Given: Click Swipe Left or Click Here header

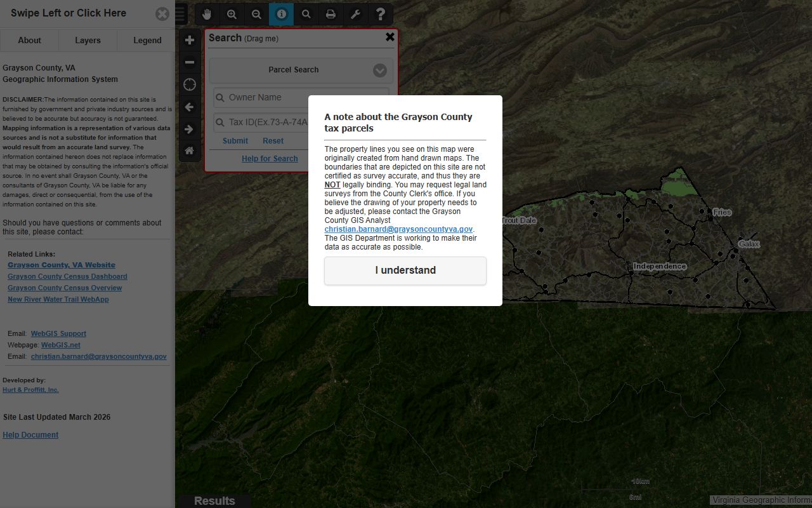Looking at the screenshot, I should [69, 13].
